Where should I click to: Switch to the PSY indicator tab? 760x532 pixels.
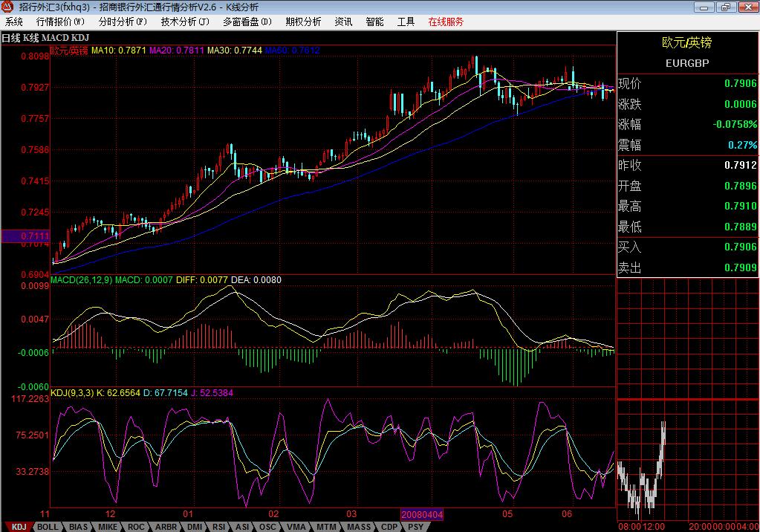click(415, 527)
